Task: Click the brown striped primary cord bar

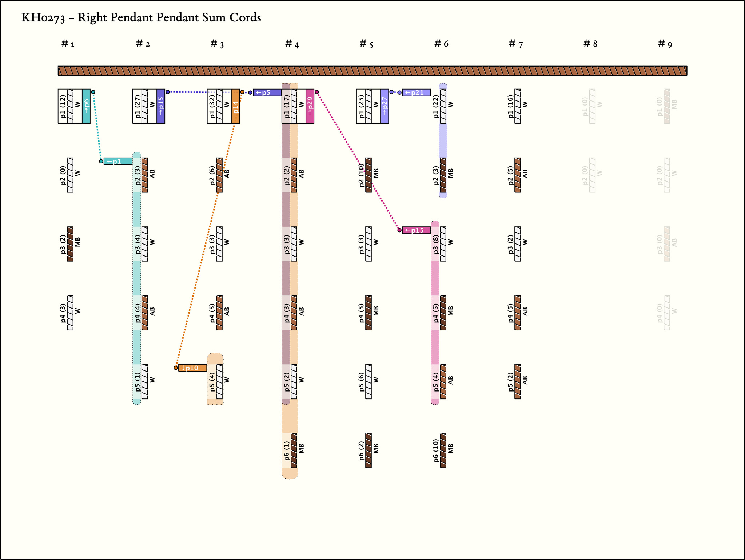Action: pyautogui.click(x=372, y=71)
